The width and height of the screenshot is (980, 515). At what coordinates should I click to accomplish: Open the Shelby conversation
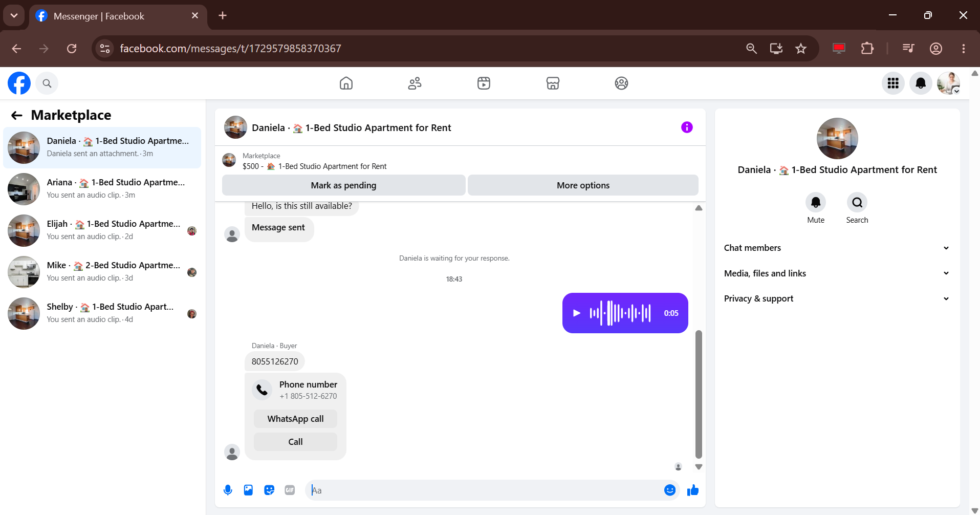click(x=102, y=313)
